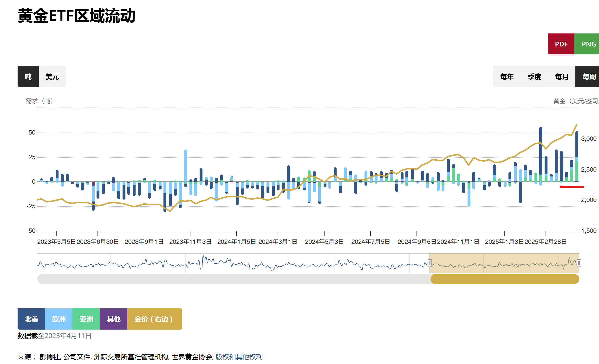This screenshot has width=599, height=364.
Task: Click the tall light-blue bar near 2023年11月3日
Action: tap(185, 165)
